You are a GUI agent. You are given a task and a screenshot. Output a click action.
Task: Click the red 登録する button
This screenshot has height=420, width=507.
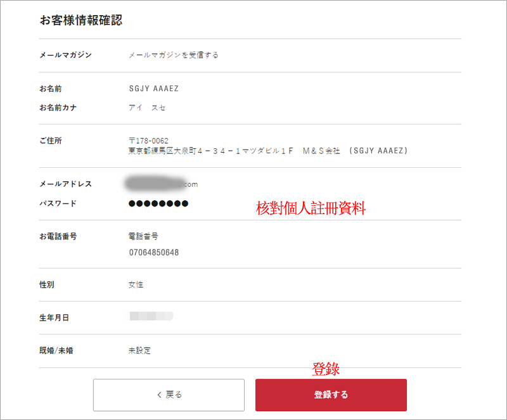331,395
